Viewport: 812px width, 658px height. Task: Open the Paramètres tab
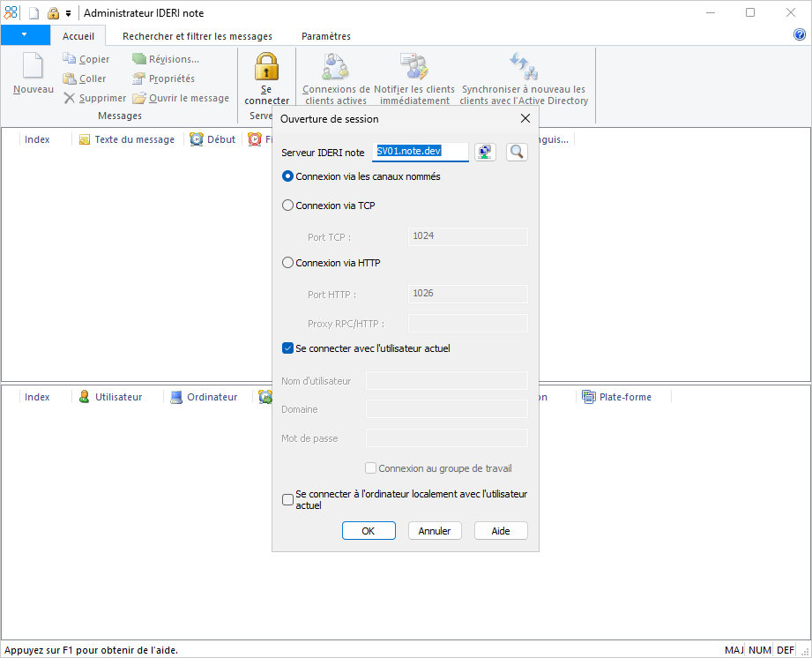(x=326, y=36)
